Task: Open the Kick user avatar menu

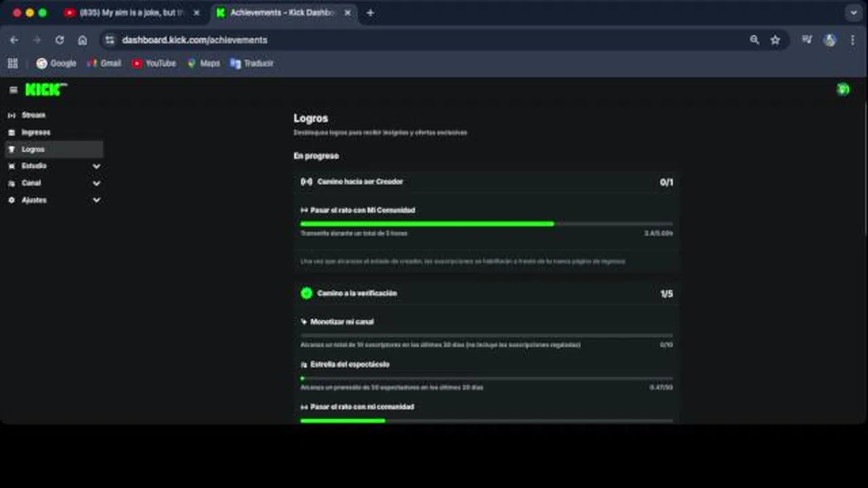Action: pos(843,89)
